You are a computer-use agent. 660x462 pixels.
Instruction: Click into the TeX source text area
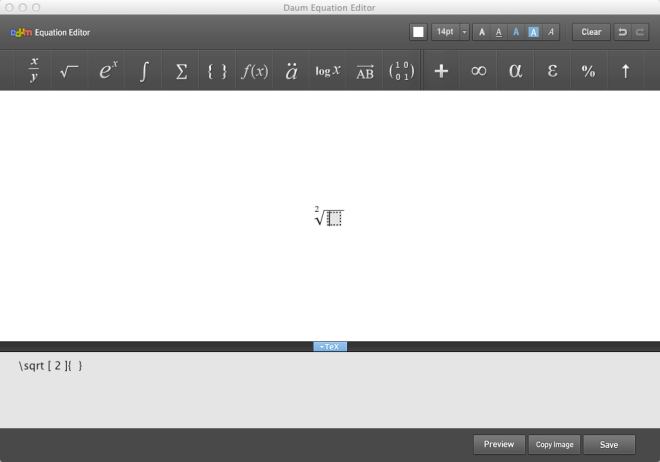(x=330, y=390)
